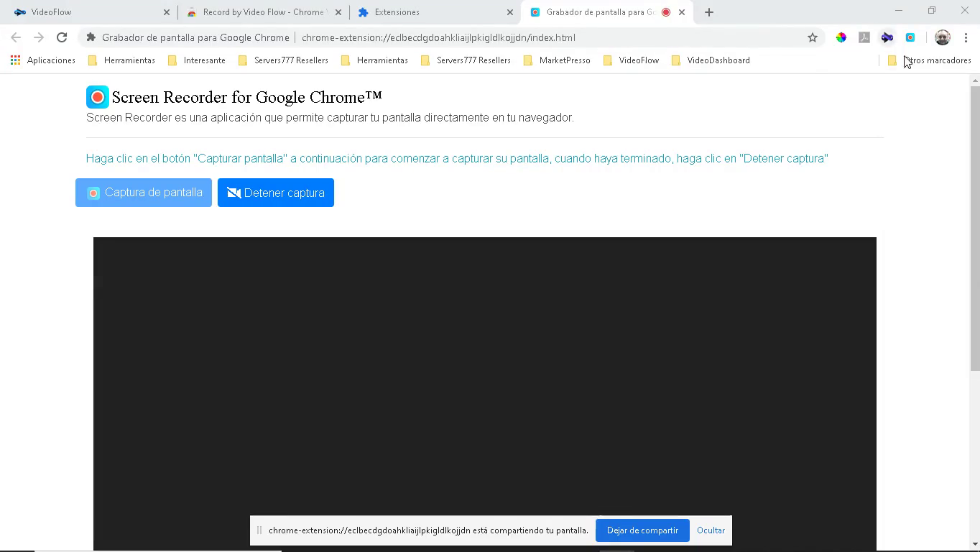Close the VideoFlow tab
The height and width of the screenshot is (552, 980).
pyautogui.click(x=167, y=12)
